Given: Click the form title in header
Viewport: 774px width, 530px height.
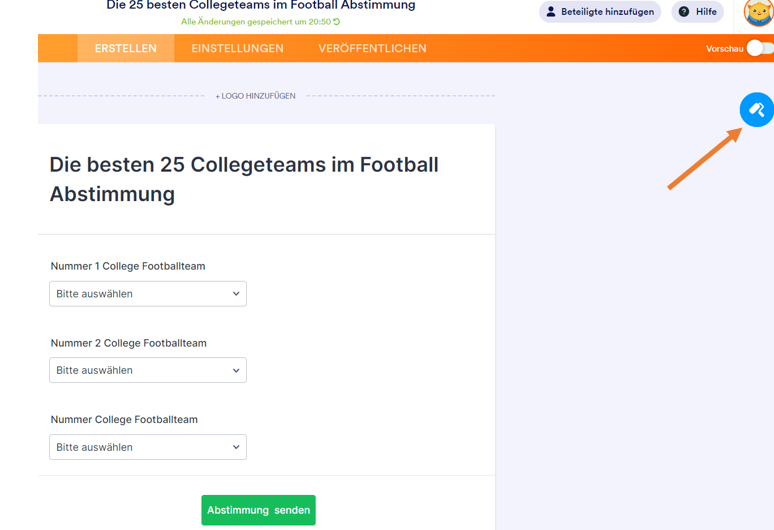Looking at the screenshot, I should point(261,6).
